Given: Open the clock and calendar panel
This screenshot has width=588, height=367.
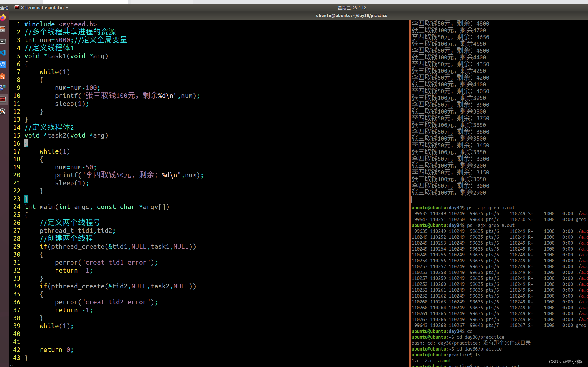Looking at the screenshot, I should tap(352, 8).
